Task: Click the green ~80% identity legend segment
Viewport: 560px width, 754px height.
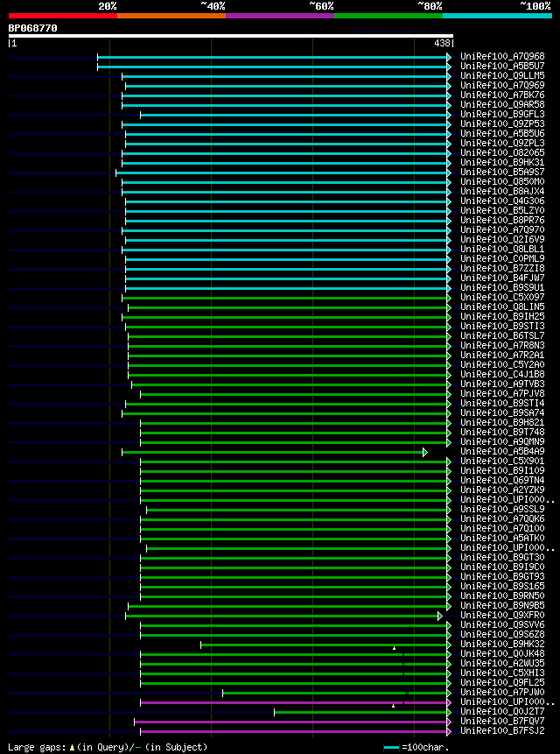Action: point(388,16)
